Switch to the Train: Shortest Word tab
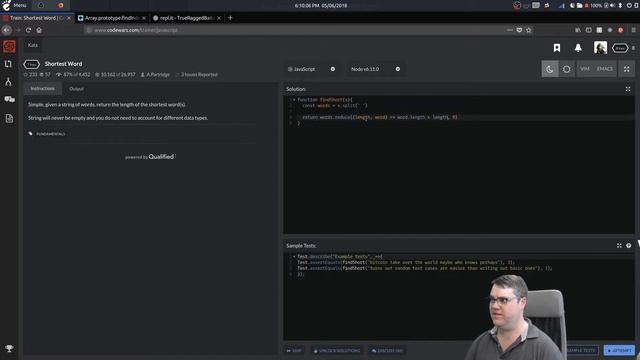The width and height of the screenshot is (640, 360). pos(37,18)
